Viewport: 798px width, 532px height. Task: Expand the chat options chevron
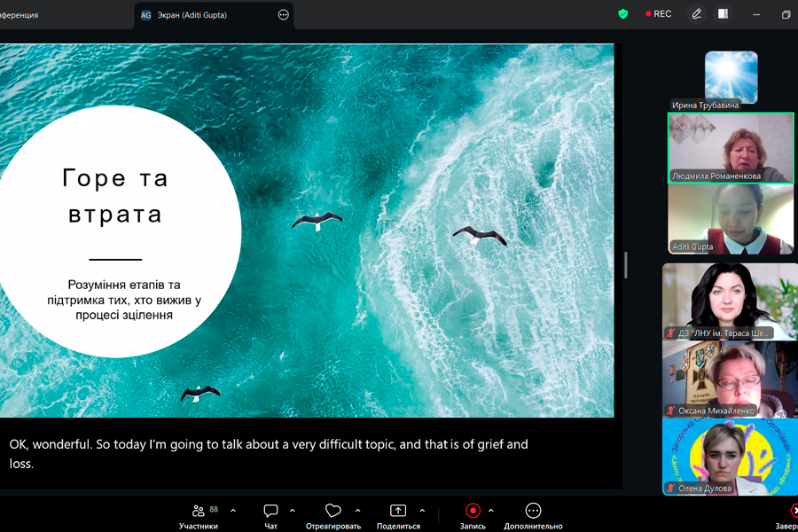[292, 510]
